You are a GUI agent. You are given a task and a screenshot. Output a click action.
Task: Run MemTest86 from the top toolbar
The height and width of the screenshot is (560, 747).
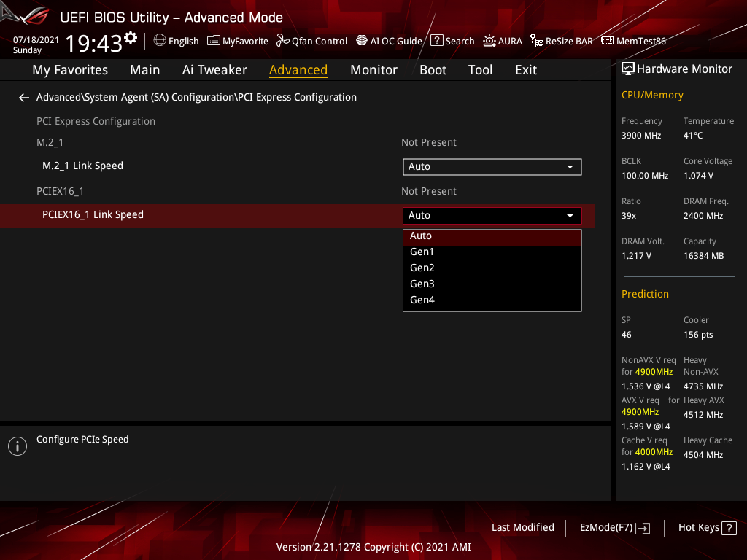click(x=633, y=41)
